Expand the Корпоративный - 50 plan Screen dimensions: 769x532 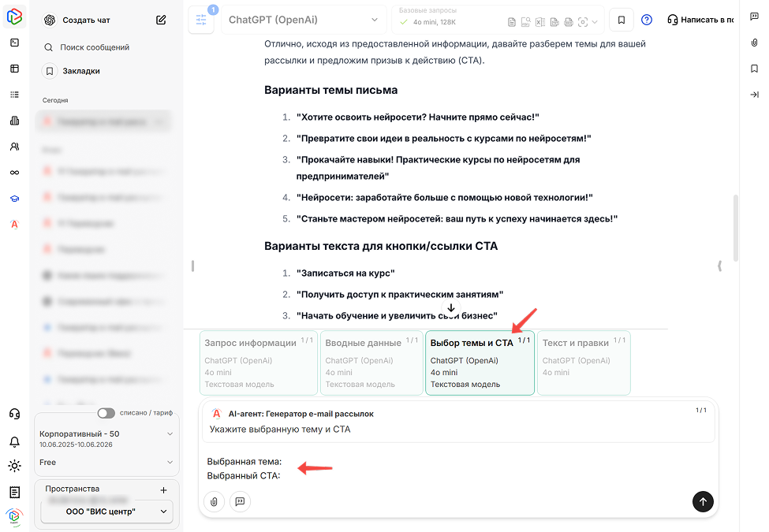click(170, 433)
